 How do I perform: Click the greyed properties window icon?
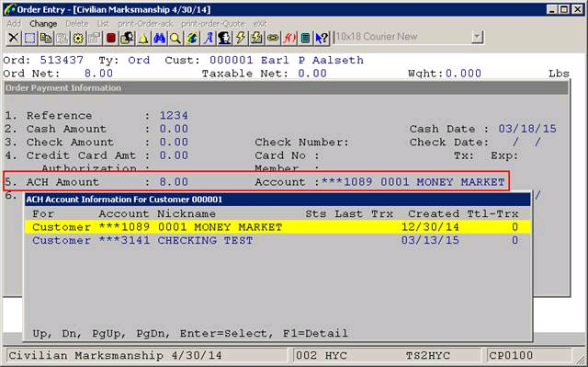coord(95,38)
